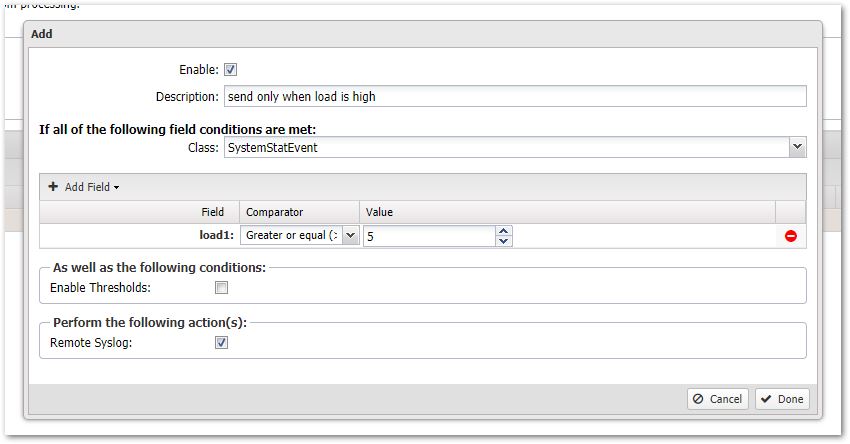This screenshot has height=444, width=850.
Task: Click the Field column header
Action: (x=212, y=212)
